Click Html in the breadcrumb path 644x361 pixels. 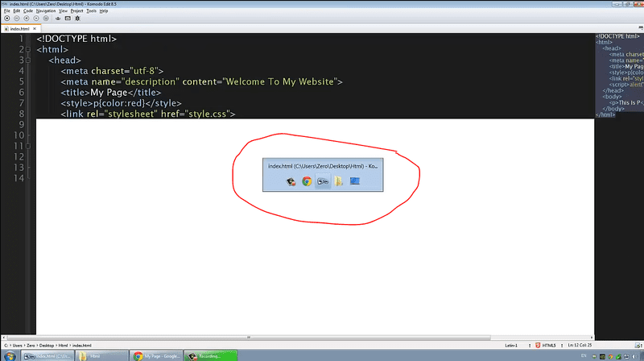[x=63, y=346]
